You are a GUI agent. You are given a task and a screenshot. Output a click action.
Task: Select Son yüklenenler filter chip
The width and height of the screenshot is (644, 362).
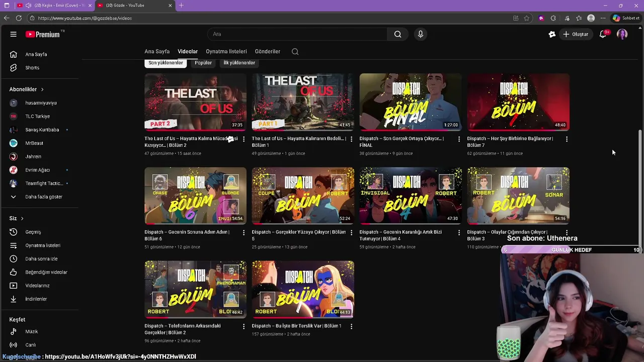click(x=166, y=63)
